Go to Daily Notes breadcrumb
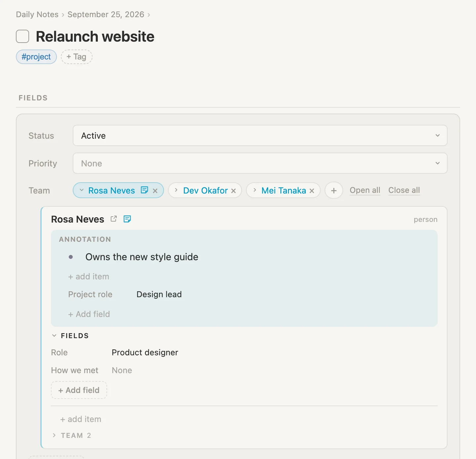476x459 pixels. 37,15
